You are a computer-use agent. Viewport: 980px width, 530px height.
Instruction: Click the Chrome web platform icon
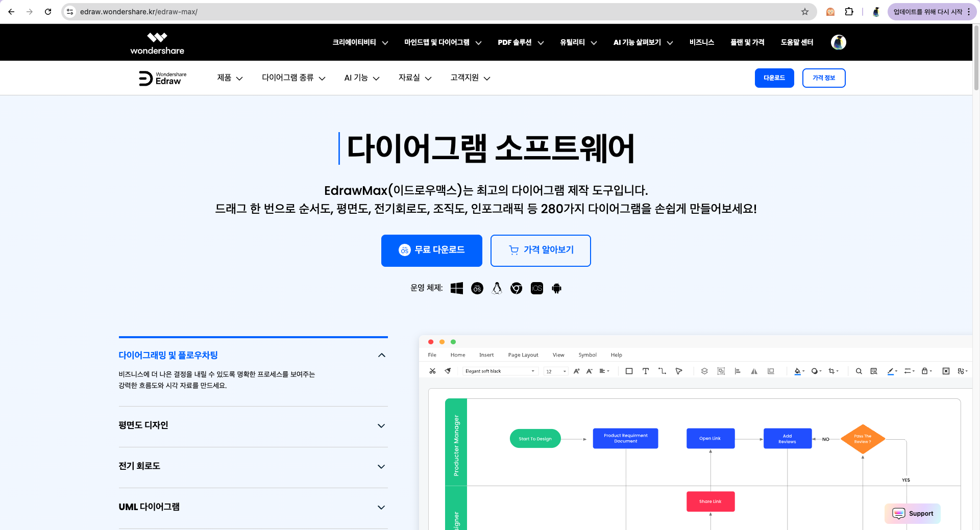click(517, 288)
